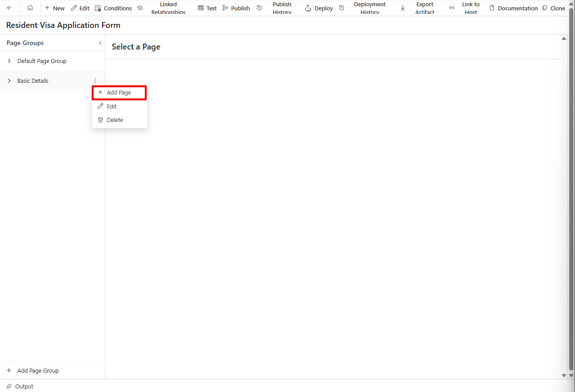Open Link to Host option
Screen dimensions: 575x392
465,8
